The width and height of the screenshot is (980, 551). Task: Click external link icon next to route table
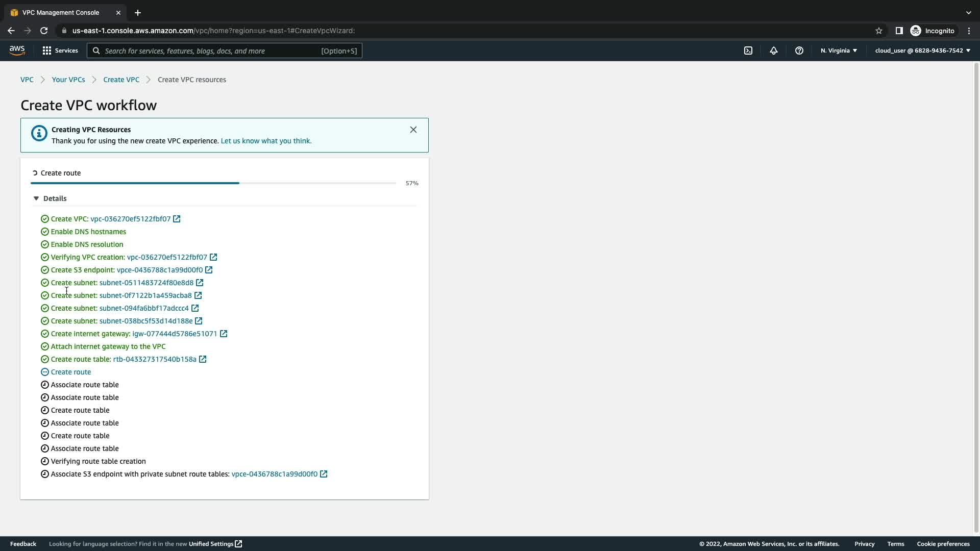(203, 359)
